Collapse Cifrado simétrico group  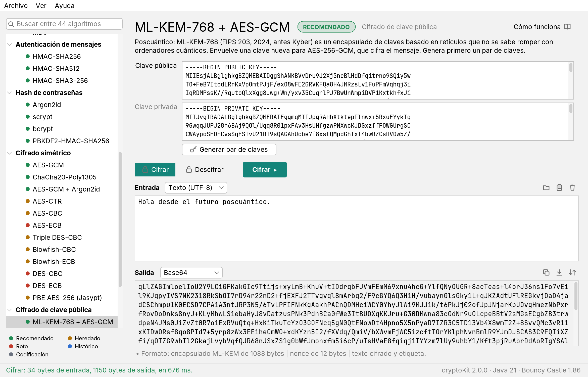(x=10, y=153)
